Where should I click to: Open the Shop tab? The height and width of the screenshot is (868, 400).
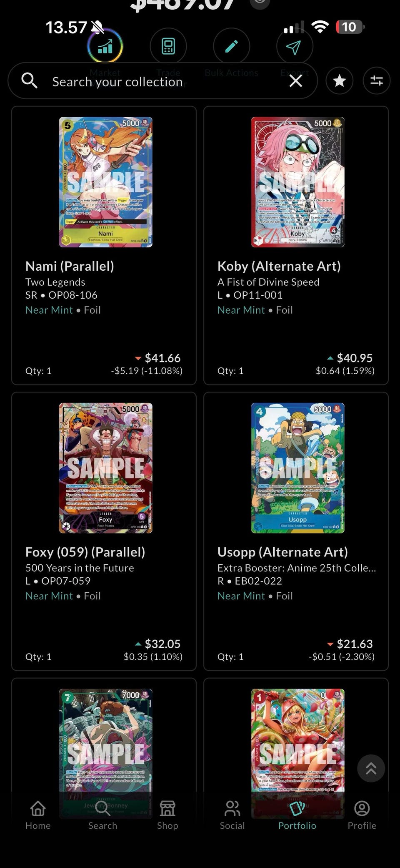coord(167,815)
